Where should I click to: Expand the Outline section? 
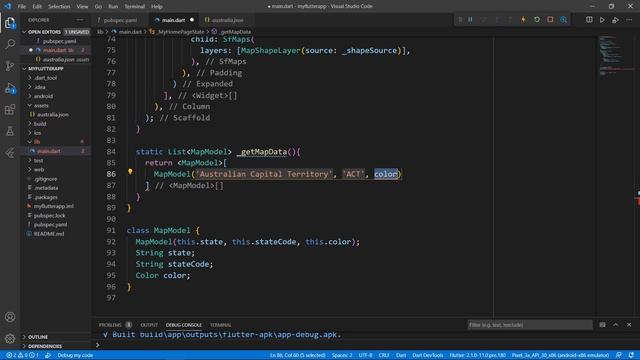click(x=56, y=337)
